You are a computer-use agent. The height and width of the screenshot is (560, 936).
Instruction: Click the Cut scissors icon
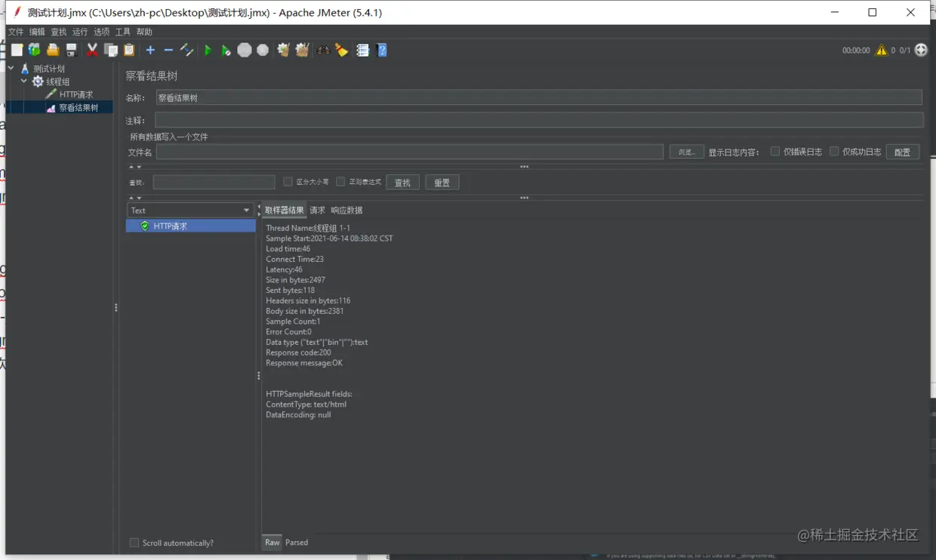coord(92,50)
